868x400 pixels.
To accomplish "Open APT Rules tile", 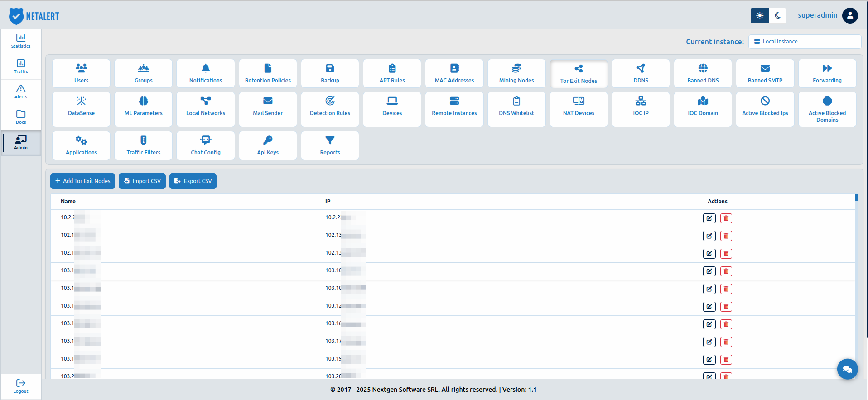I will tap(392, 73).
